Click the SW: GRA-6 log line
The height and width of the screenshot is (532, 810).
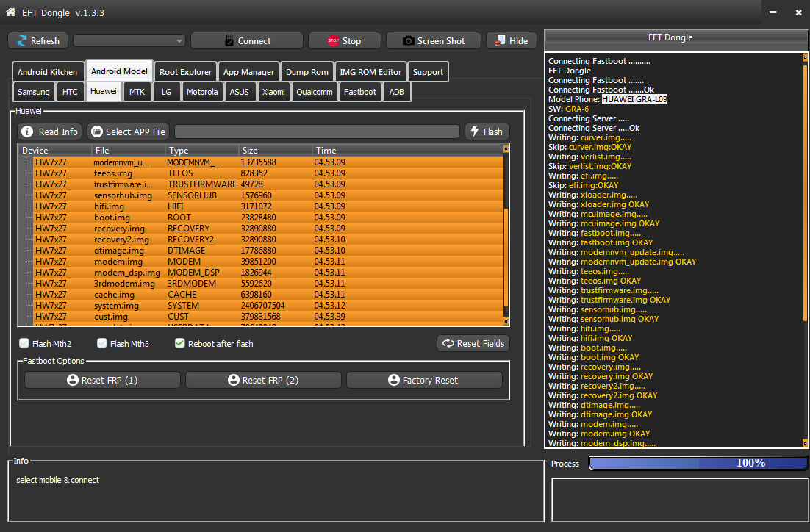(x=569, y=109)
